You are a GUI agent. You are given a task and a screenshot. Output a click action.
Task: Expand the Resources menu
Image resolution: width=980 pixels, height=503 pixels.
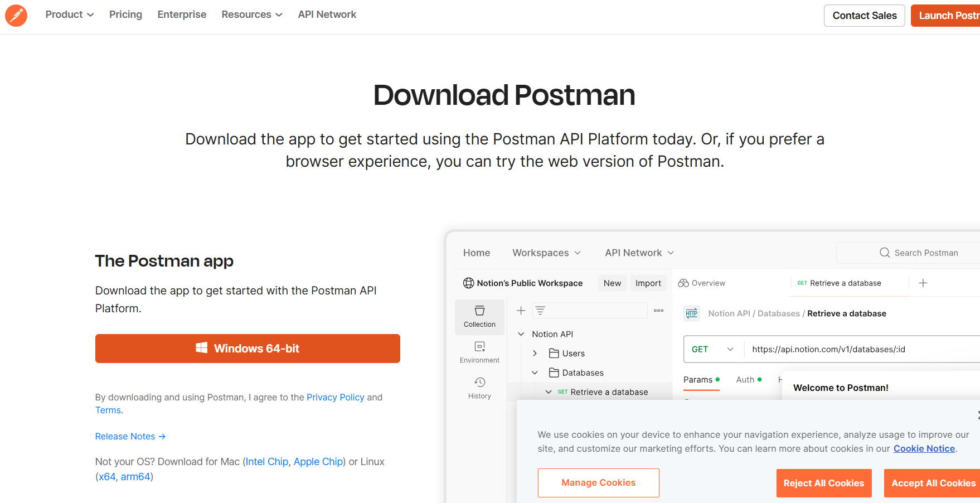pyautogui.click(x=252, y=14)
